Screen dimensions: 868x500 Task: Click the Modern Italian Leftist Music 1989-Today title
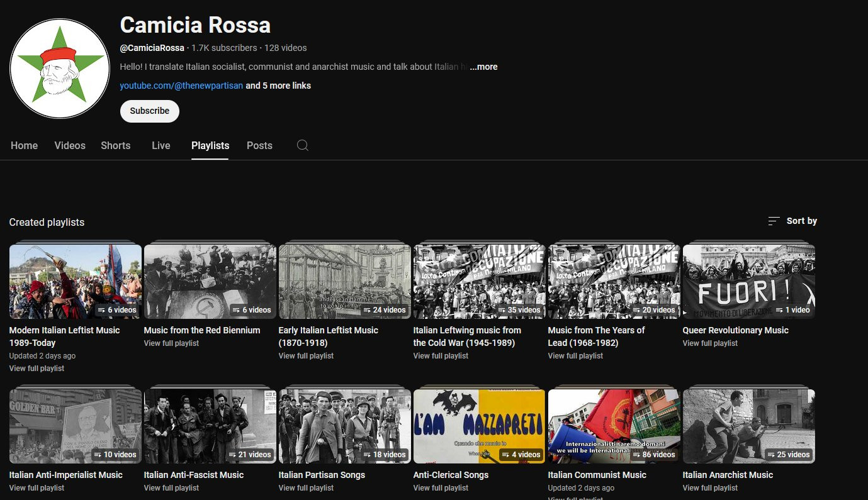tap(65, 336)
